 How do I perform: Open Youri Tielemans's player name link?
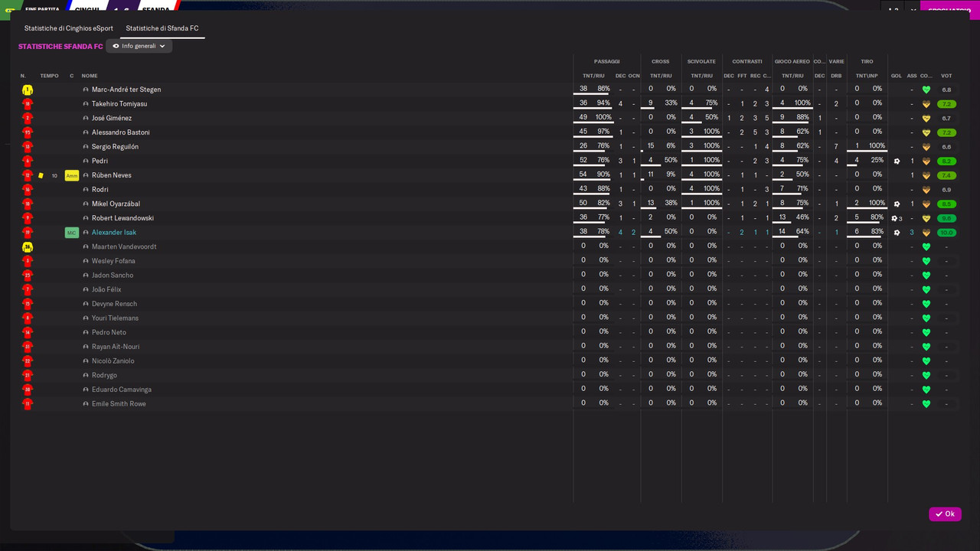[x=115, y=318]
